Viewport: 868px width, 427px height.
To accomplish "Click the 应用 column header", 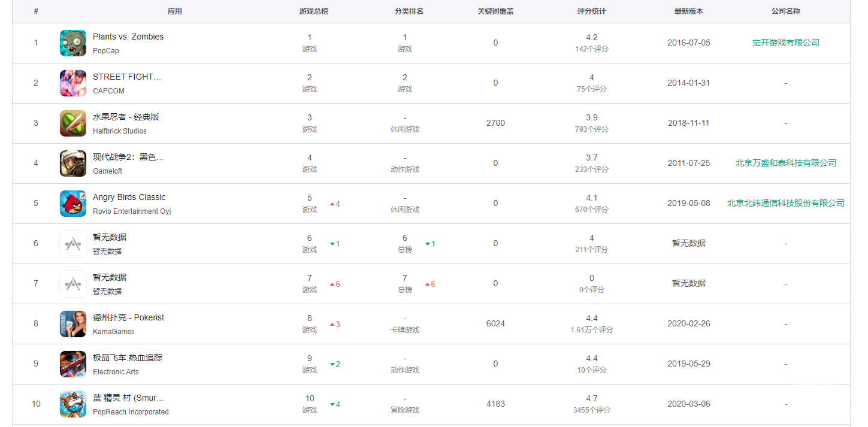I will click(x=175, y=11).
